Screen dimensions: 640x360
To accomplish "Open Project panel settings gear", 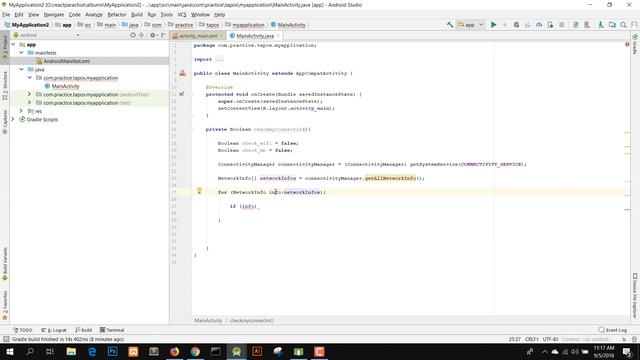I will tap(153, 35).
